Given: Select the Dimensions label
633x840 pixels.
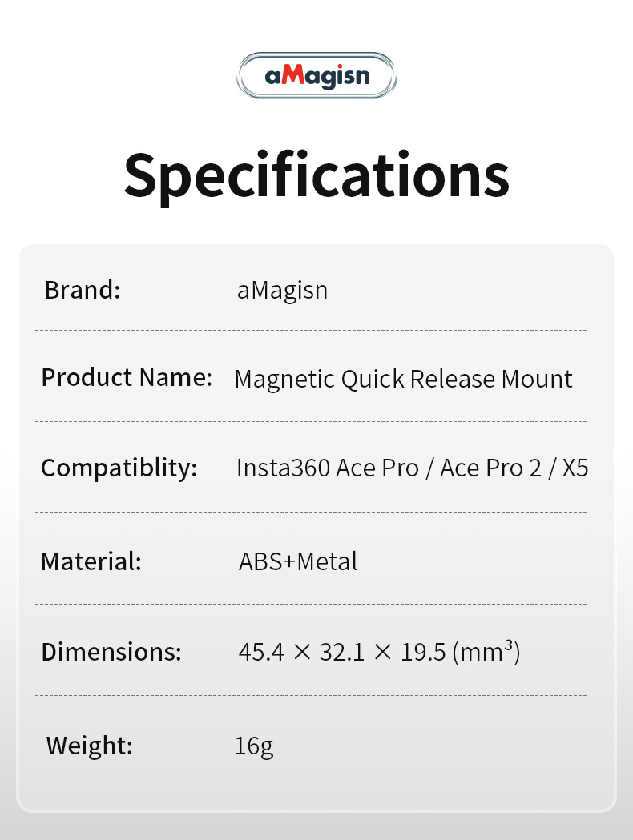Looking at the screenshot, I should [x=111, y=652].
